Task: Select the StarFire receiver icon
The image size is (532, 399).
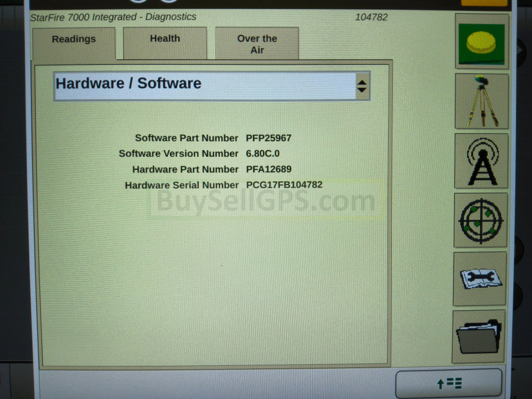Action: tap(481, 43)
